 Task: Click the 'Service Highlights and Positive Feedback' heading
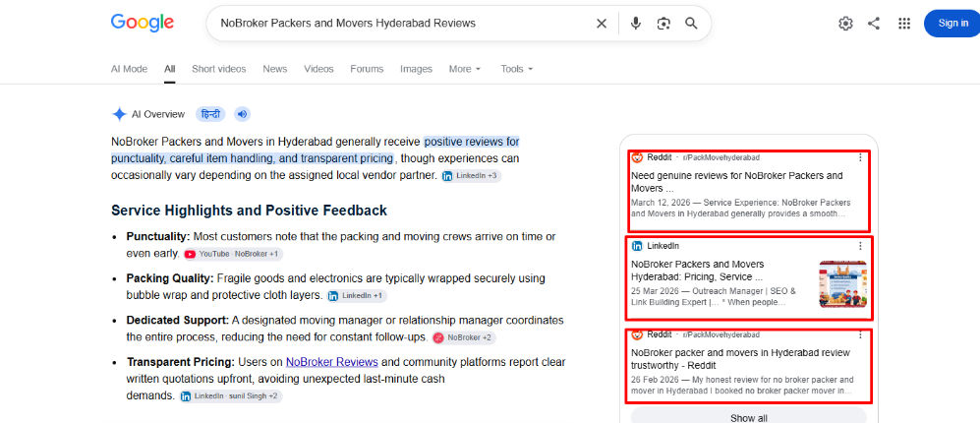pyautogui.click(x=249, y=211)
